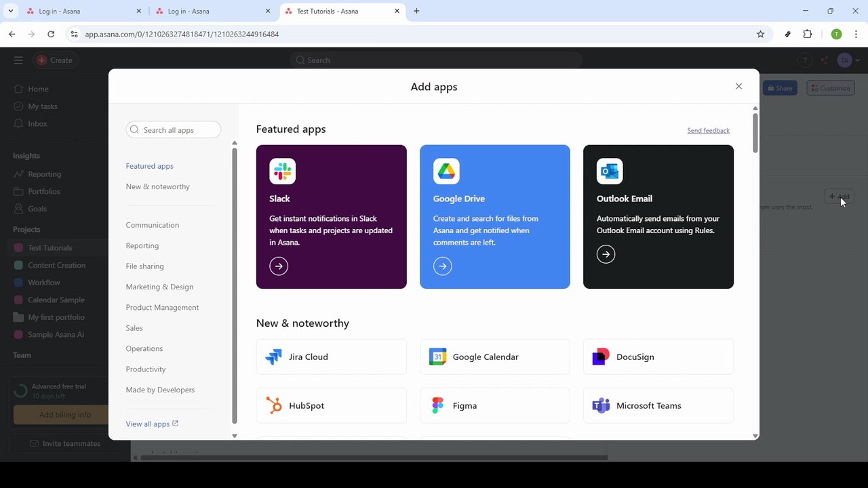Click the Slack app icon in Featured apps
Image resolution: width=868 pixels, height=488 pixels.
click(x=282, y=171)
